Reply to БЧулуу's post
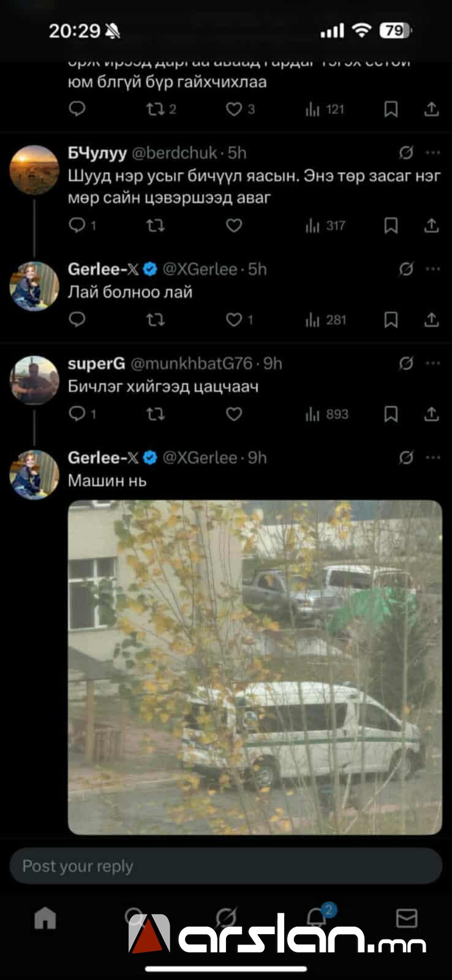 pos(77,226)
